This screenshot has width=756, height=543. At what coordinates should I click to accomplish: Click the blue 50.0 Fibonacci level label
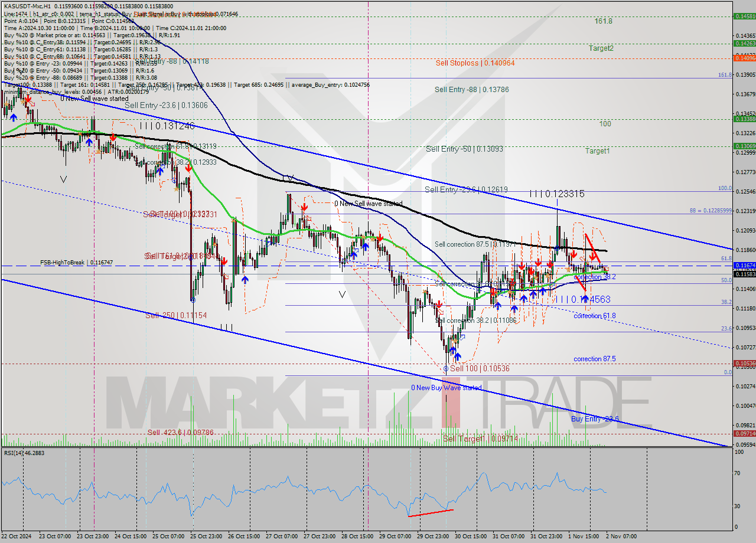click(x=726, y=280)
